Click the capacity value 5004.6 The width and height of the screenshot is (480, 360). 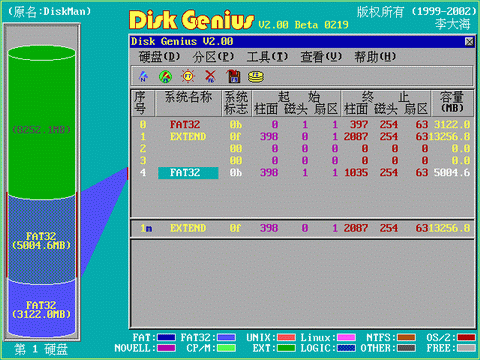click(452, 173)
